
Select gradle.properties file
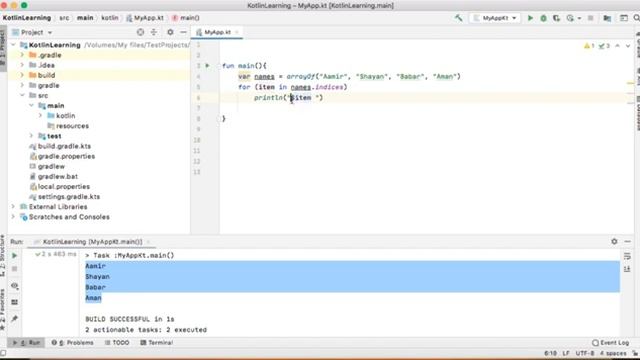click(x=66, y=156)
